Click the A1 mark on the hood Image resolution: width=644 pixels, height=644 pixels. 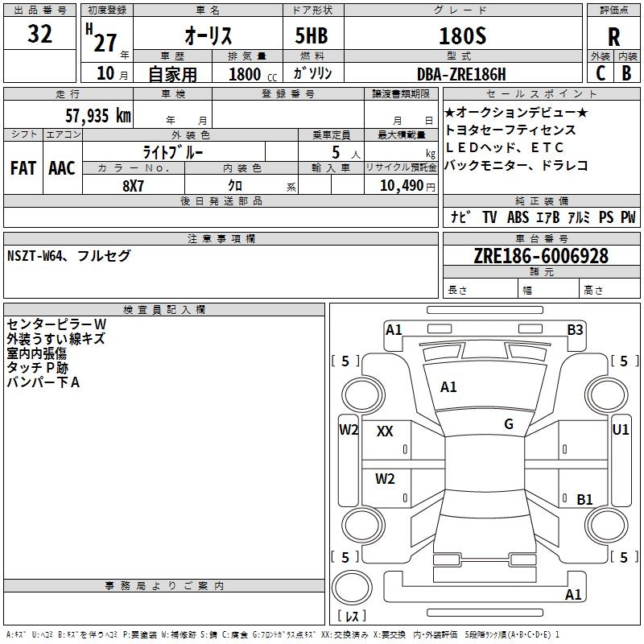click(448, 387)
